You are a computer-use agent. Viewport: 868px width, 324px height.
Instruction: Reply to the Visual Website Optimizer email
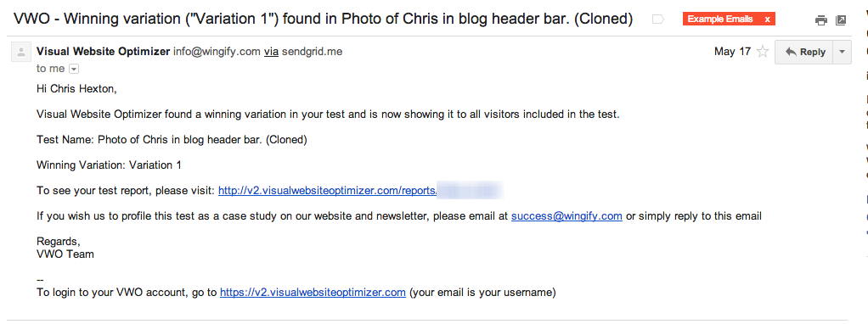pos(804,52)
